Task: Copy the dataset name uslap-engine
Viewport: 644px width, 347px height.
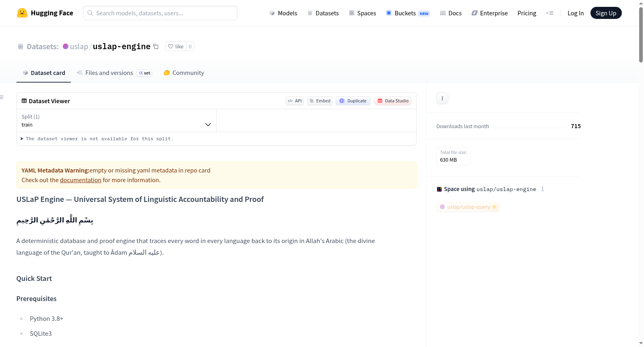Action: pos(156,46)
